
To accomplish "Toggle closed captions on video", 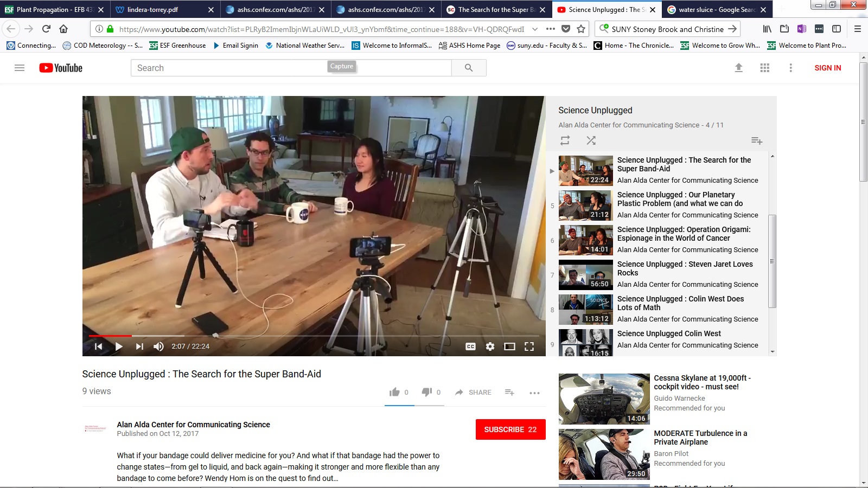I will click(x=470, y=346).
